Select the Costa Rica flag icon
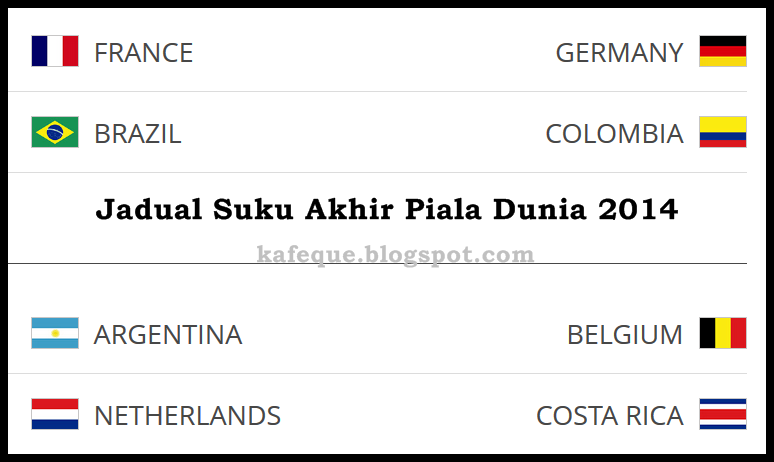 click(x=723, y=414)
